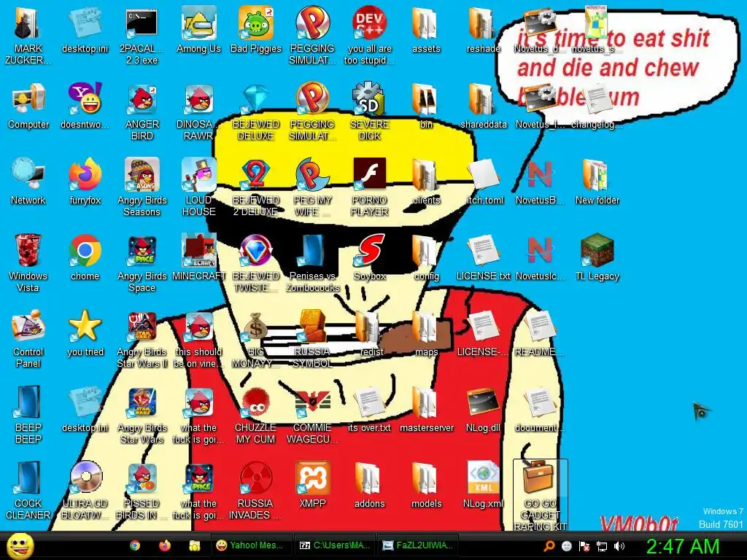This screenshot has height=560, width=747.
Task: Launch the ULTRA CD BLOATW disc icon
Action: coord(85,490)
